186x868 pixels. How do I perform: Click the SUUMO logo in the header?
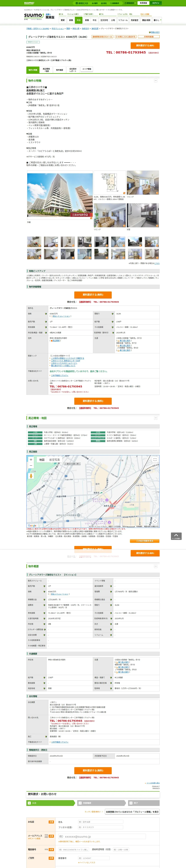(34, 17)
